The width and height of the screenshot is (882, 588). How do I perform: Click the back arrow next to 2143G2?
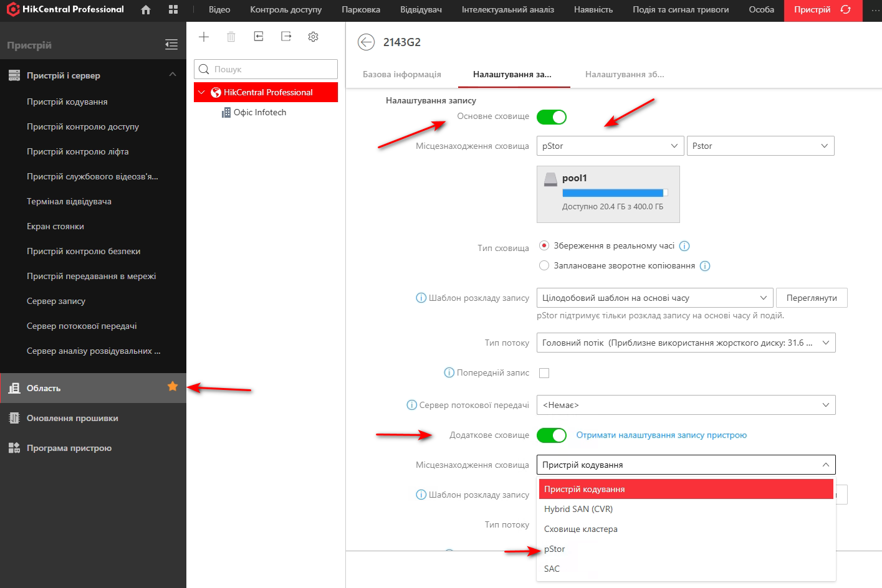[x=366, y=42]
